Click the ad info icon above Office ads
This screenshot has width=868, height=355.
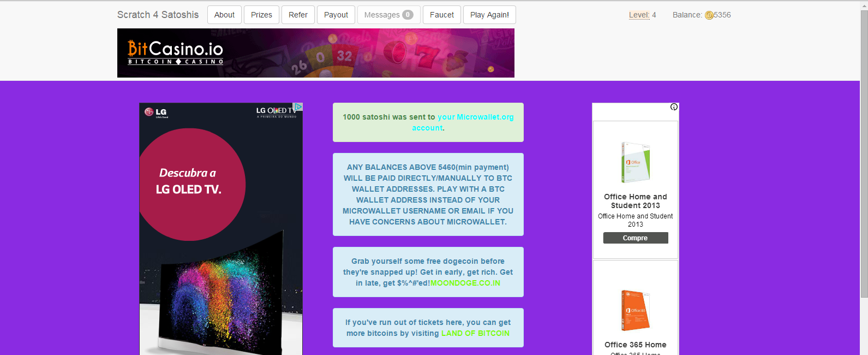click(x=674, y=107)
